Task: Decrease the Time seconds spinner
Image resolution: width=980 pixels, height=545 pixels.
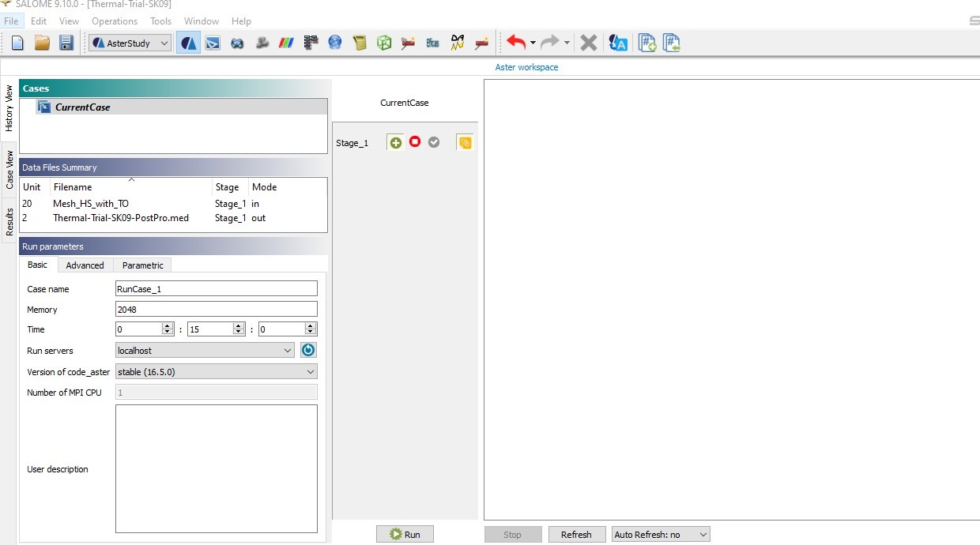Action: coord(311,333)
